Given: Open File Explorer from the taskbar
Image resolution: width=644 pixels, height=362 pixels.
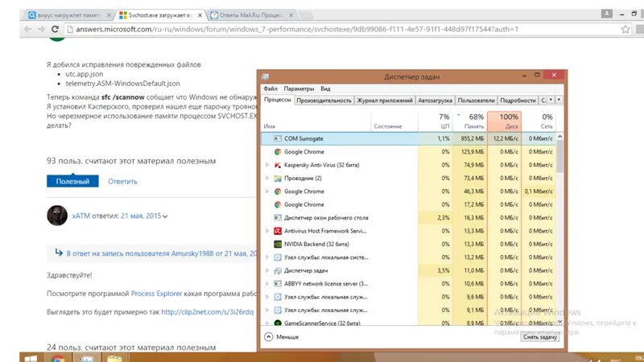Looking at the screenshot, I should (x=114, y=358).
